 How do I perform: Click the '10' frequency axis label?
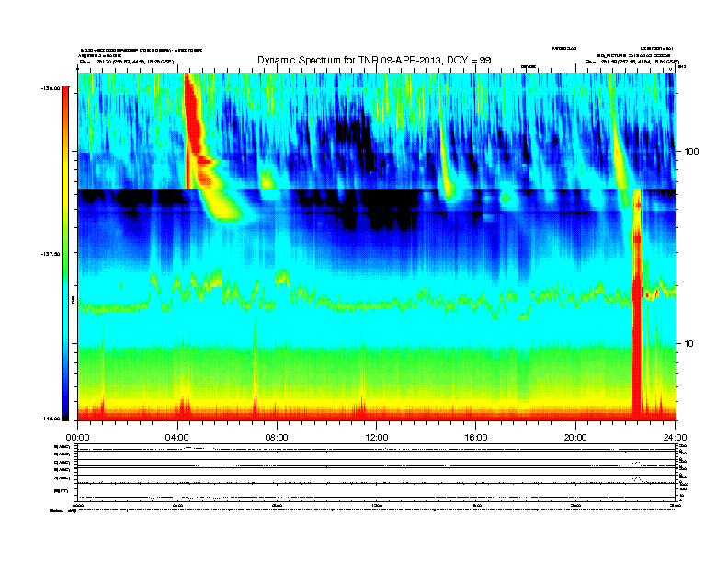tap(689, 344)
